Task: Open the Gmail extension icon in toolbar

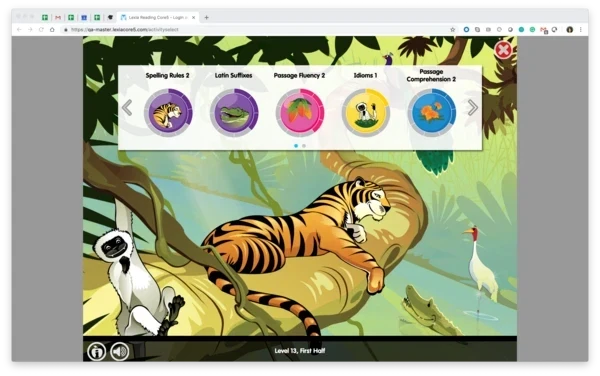Action: point(543,30)
